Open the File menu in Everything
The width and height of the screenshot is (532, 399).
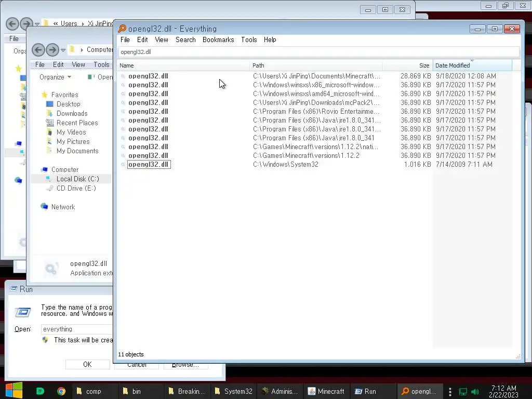[x=125, y=39]
